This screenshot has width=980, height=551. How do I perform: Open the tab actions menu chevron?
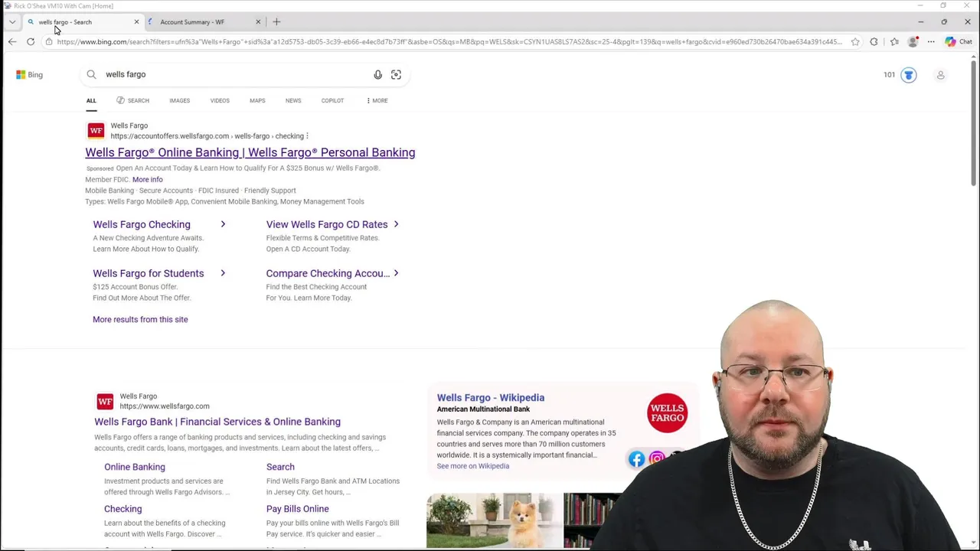(12, 22)
